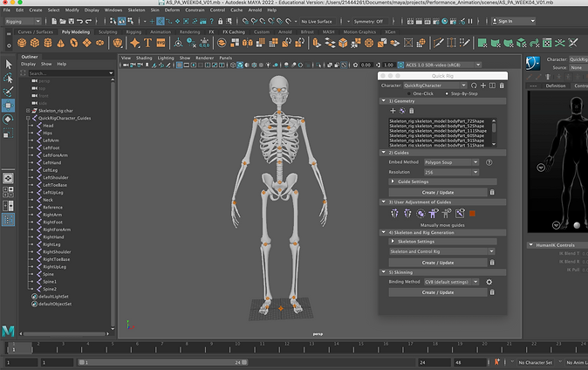The width and height of the screenshot is (588, 370).
Task: Open the Embed Method Polygon Soup dropdown
Action: [x=452, y=162]
